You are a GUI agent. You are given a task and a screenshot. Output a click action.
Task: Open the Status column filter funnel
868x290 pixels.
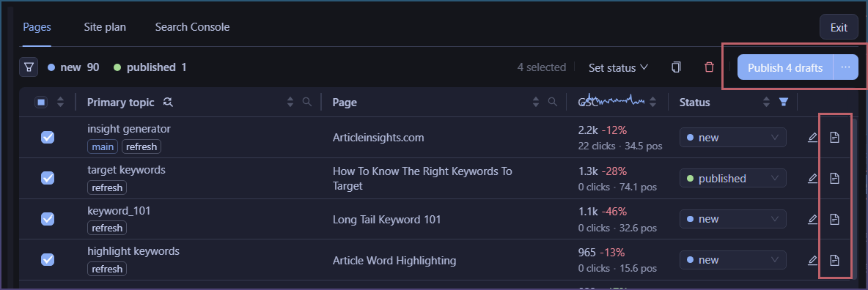click(x=783, y=102)
